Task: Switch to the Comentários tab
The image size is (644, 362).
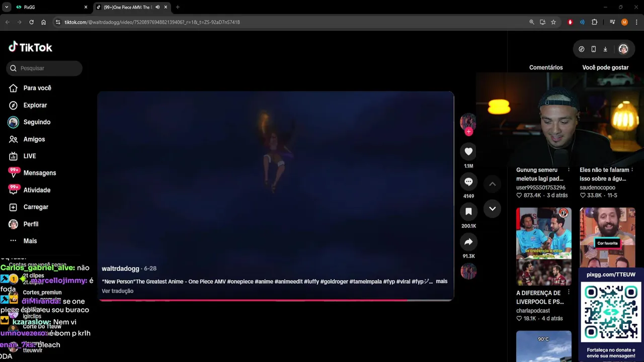Action: click(546, 67)
